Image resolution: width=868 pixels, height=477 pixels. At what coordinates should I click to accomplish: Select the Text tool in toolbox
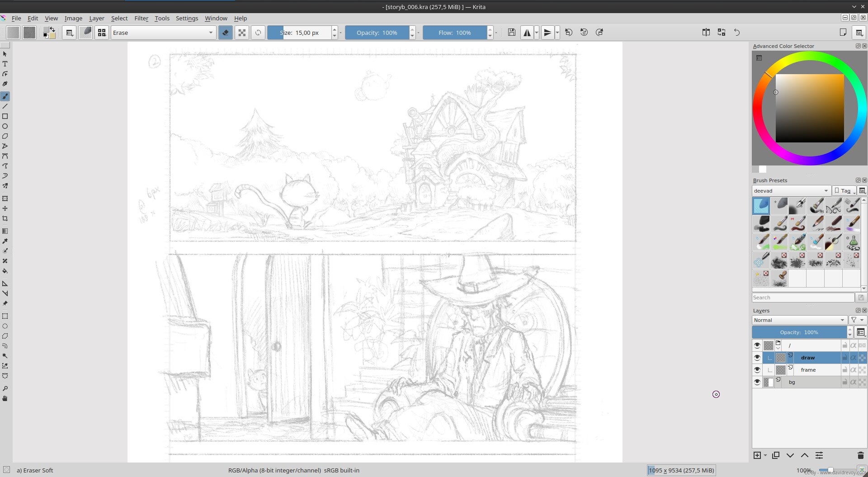(x=5, y=64)
